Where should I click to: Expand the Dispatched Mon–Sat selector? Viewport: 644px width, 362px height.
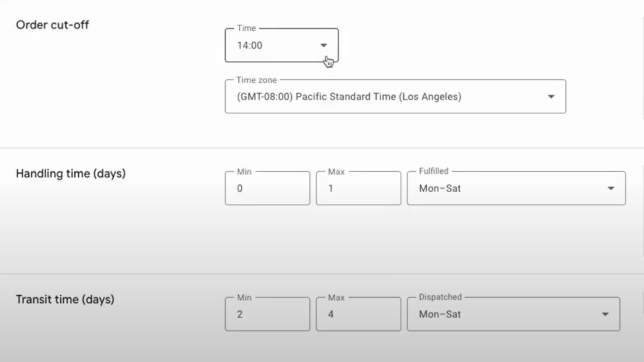click(x=513, y=314)
